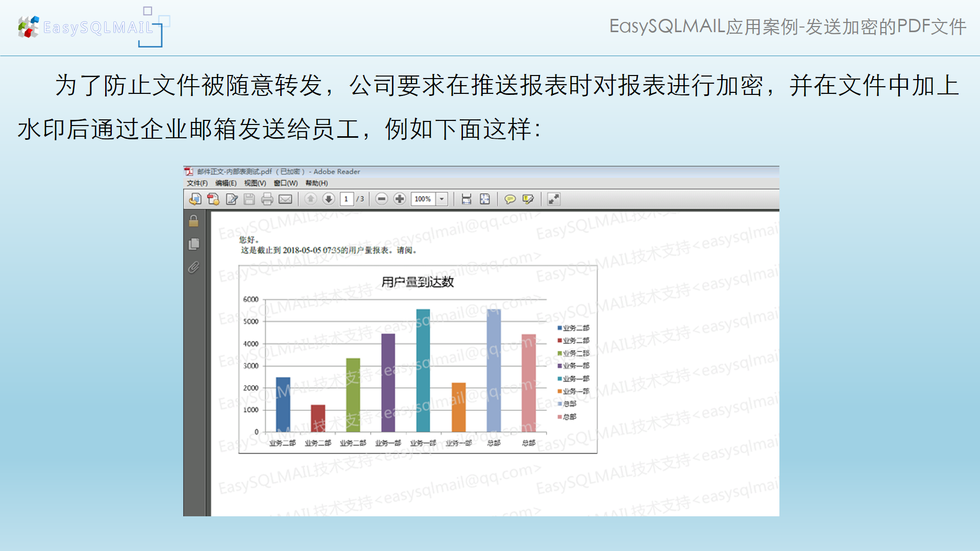Viewport: 980px width, 551px height.
Task: Click the print icon
Action: [267, 199]
